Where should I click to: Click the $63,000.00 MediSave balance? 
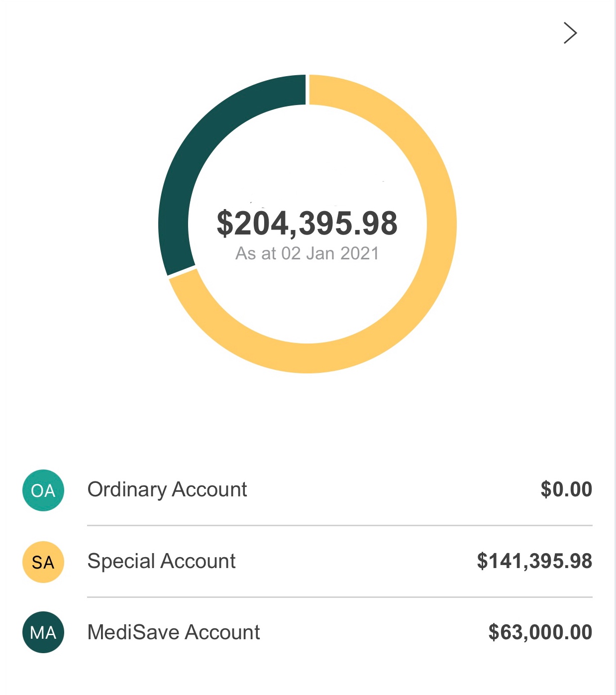540,632
